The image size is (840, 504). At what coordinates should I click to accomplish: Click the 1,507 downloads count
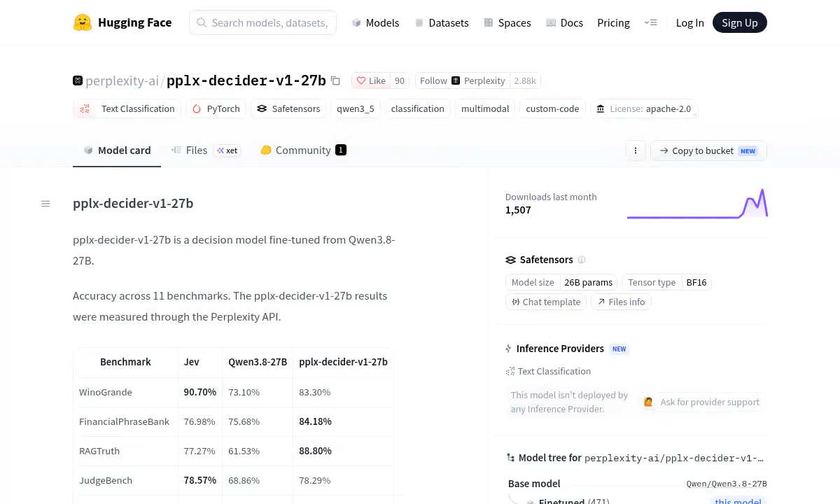(x=518, y=210)
